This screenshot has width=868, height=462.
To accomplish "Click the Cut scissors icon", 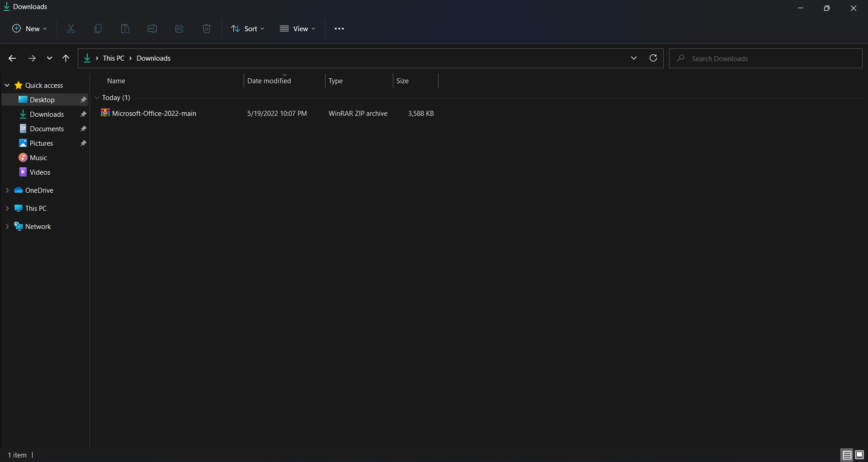I will 71,29.
